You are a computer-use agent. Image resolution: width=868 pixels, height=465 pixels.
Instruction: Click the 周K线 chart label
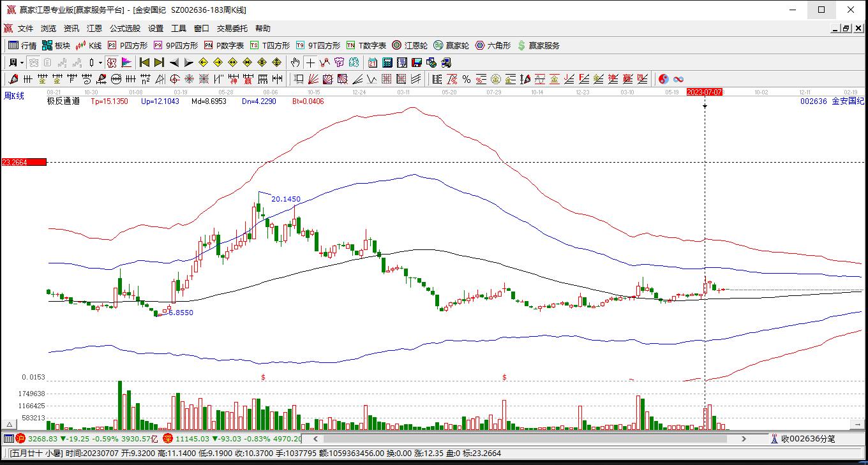click(x=14, y=96)
